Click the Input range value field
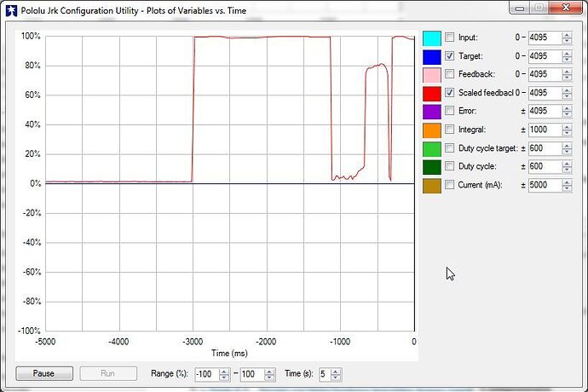This screenshot has height=392, width=588. [x=541, y=37]
